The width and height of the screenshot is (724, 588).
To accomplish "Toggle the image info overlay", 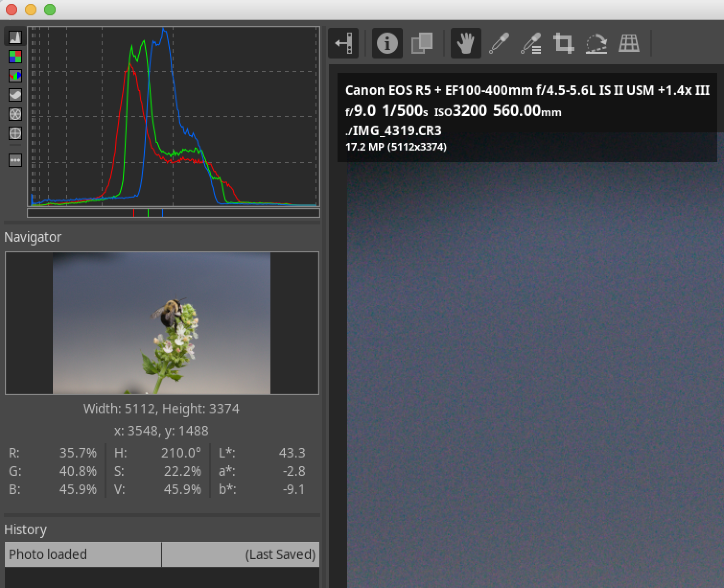I will 387,44.
